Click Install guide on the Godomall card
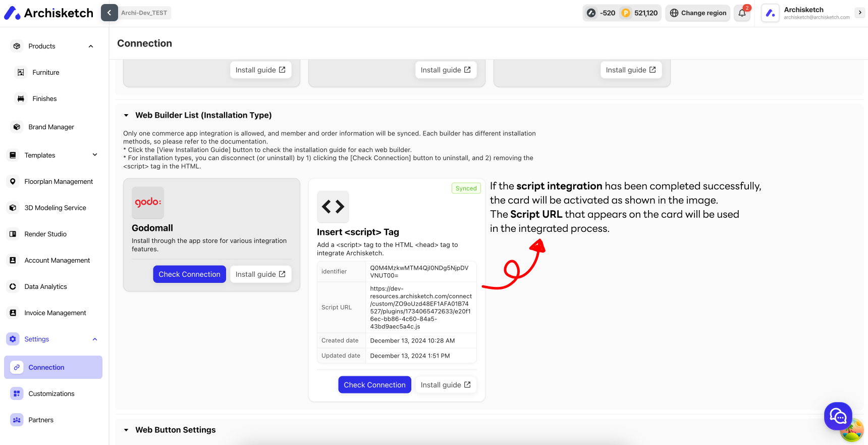 click(260, 274)
